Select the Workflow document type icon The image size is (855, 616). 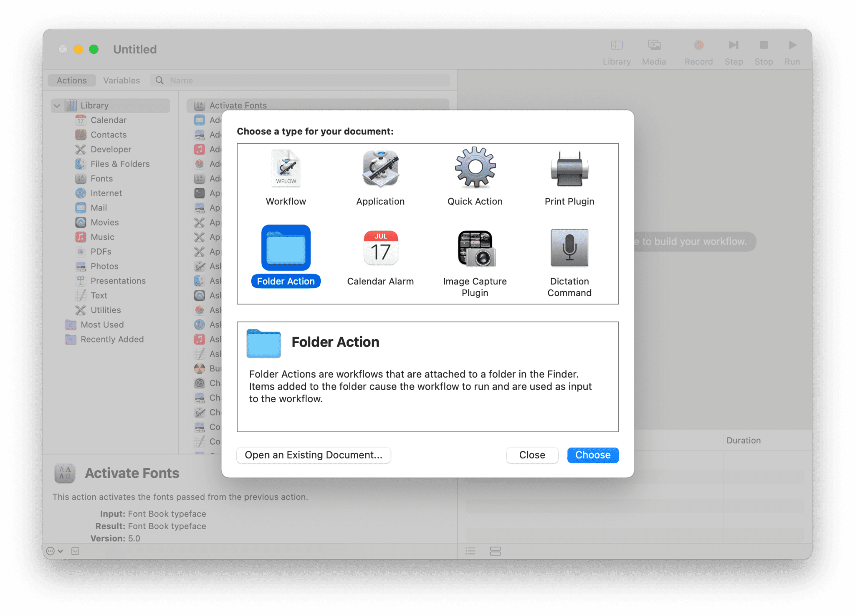pyautogui.click(x=286, y=169)
